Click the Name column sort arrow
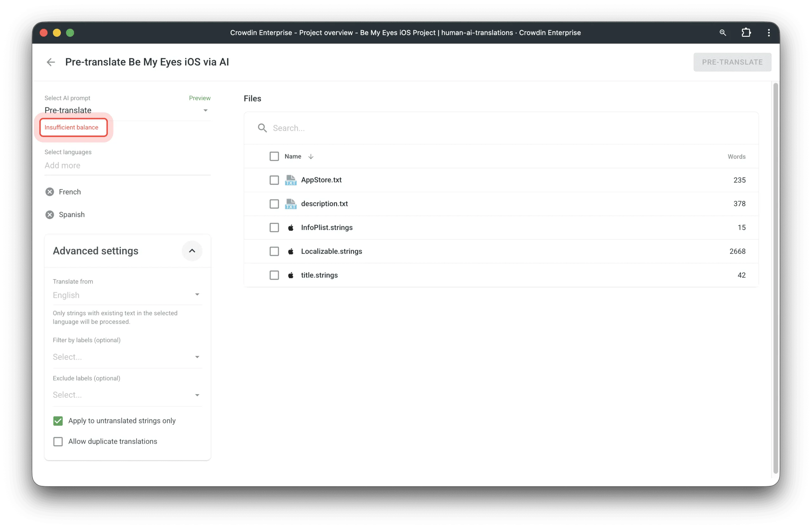Image resolution: width=812 pixels, height=529 pixels. click(311, 157)
